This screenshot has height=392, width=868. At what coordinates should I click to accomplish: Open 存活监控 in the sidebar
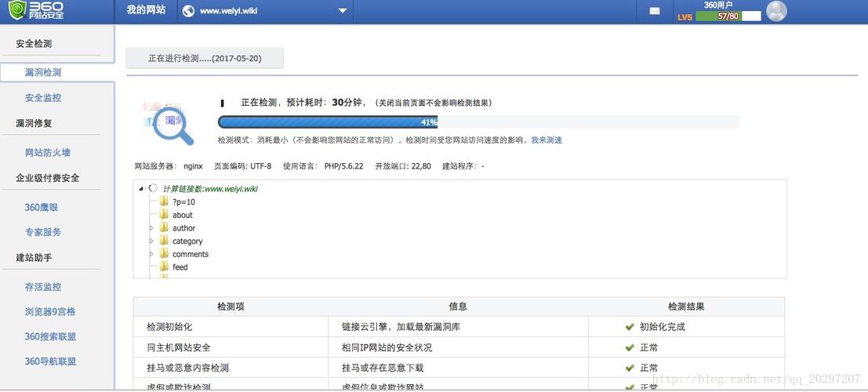click(x=43, y=288)
